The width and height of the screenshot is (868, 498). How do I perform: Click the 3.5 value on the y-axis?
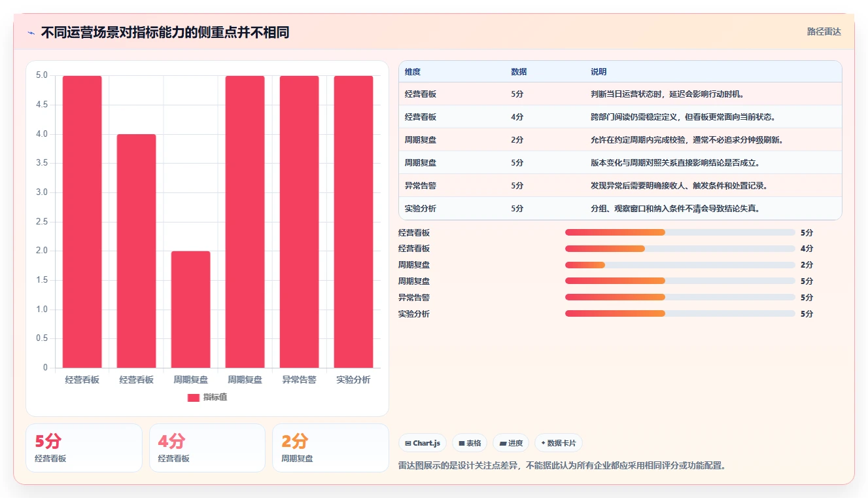pyautogui.click(x=41, y=163)
